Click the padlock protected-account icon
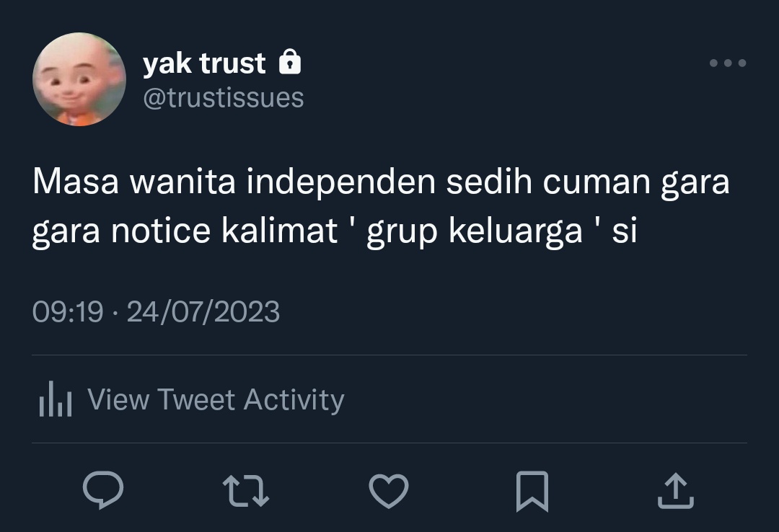 290,62
